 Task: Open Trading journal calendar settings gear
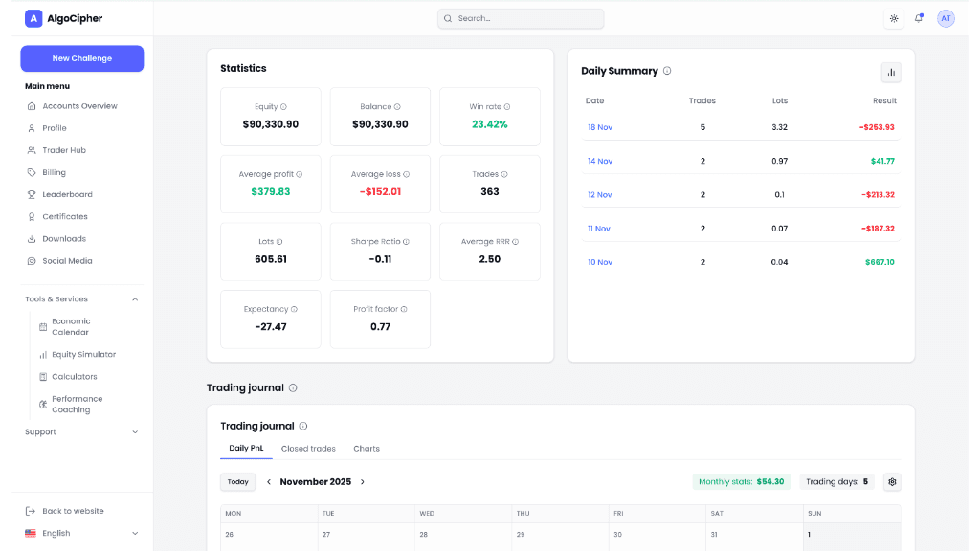pyautogui.click(x=892, y=482)
